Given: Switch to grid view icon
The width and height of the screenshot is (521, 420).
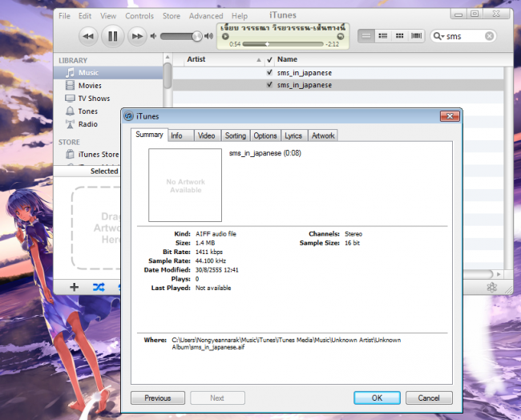Looking at the screenshot, I should tap(399, 36).
